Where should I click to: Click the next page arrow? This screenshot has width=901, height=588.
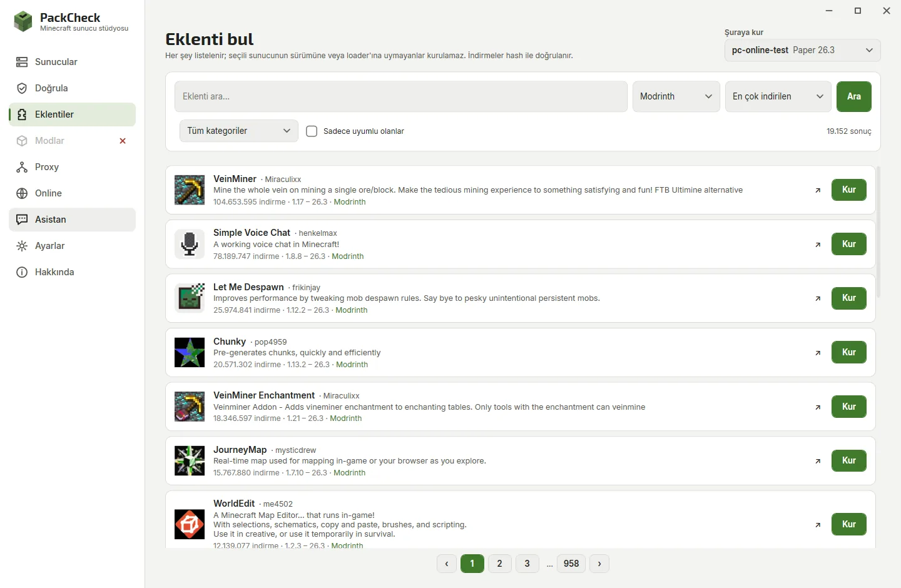[x=599, y=564]
